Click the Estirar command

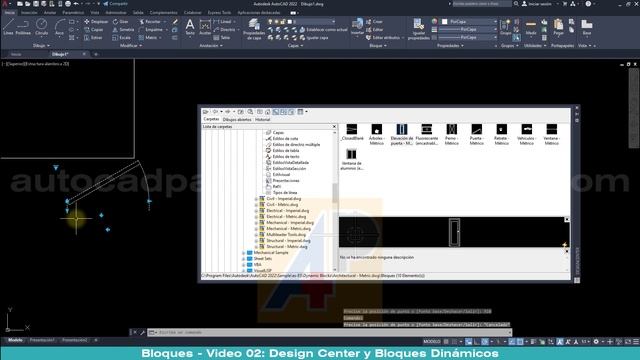[93, 38]
